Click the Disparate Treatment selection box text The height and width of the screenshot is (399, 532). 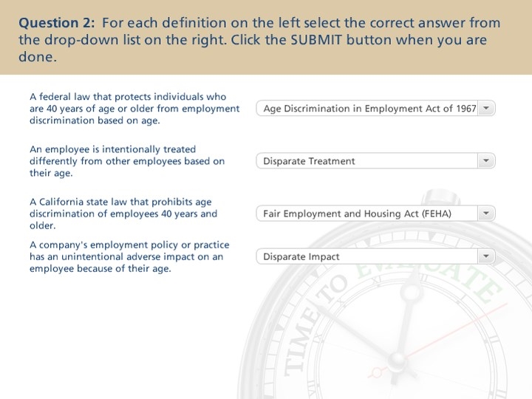[309, 161]
